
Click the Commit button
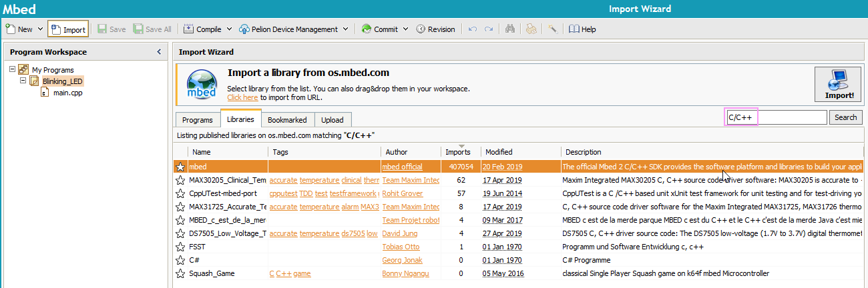[380, 29]
